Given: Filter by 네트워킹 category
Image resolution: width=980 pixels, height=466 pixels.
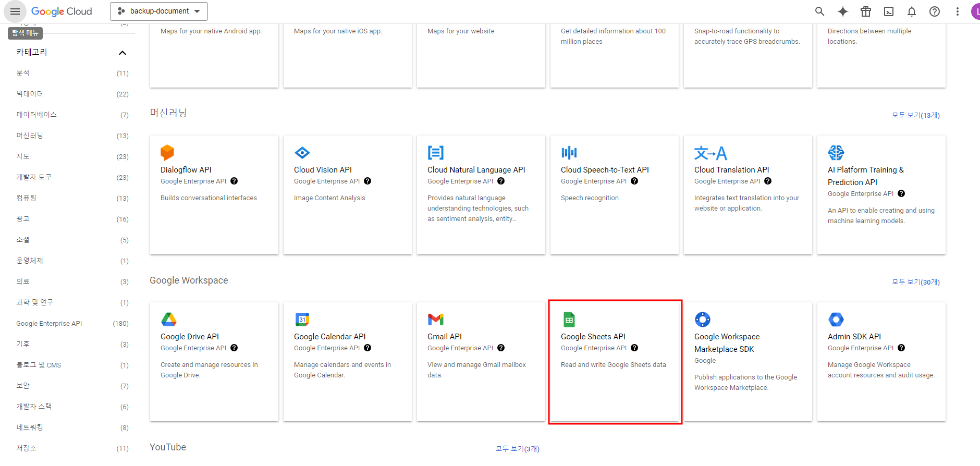Looking at the screenshot, I should (72, 427).
